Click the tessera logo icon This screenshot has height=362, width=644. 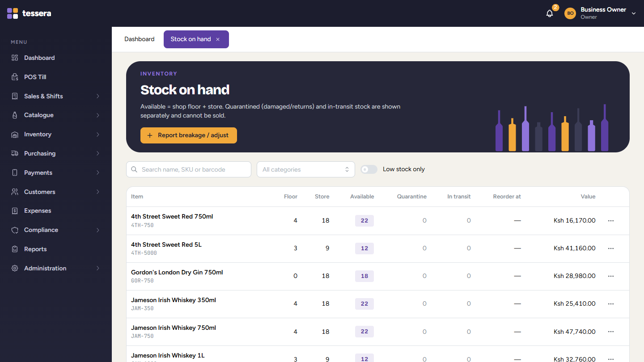click(13, 13)
